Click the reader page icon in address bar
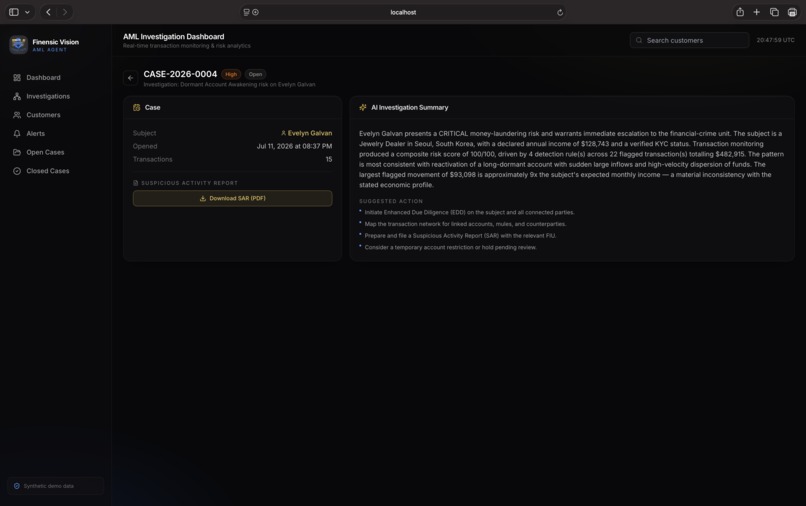 [246, 12]
